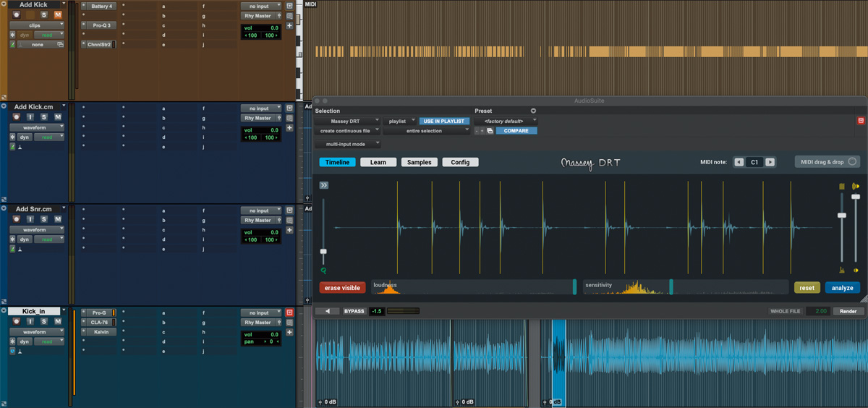Image resolution: width=868 pixels, height=408 pixels.
Task: Click the sensitivity threshold slider handle
Action: [x=671, y=286]
